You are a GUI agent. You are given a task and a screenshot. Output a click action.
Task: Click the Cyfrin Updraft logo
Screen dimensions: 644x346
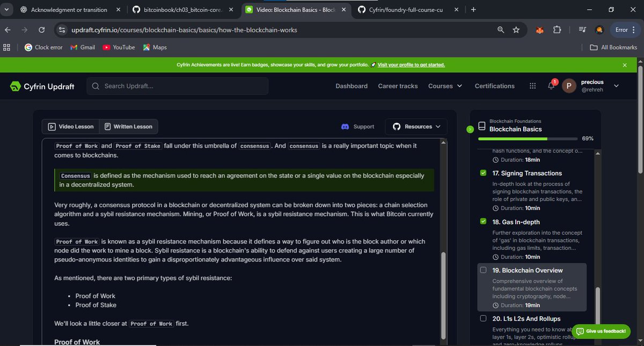click(42, 86)
